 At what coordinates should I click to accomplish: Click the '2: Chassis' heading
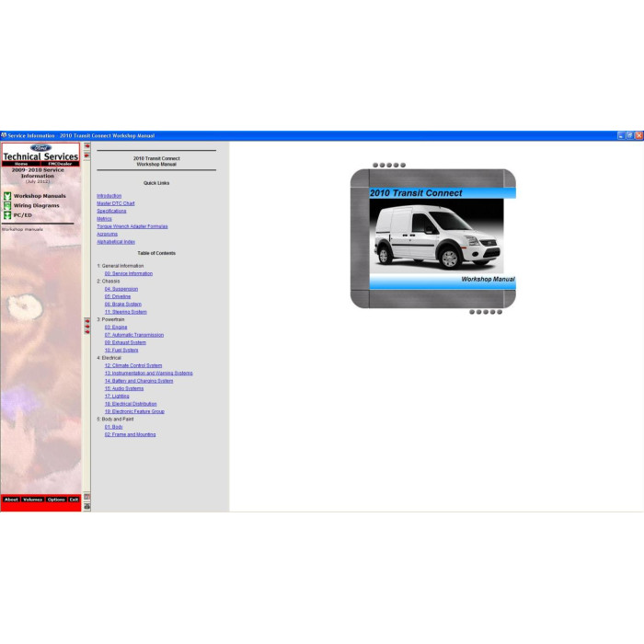[109, 282]
